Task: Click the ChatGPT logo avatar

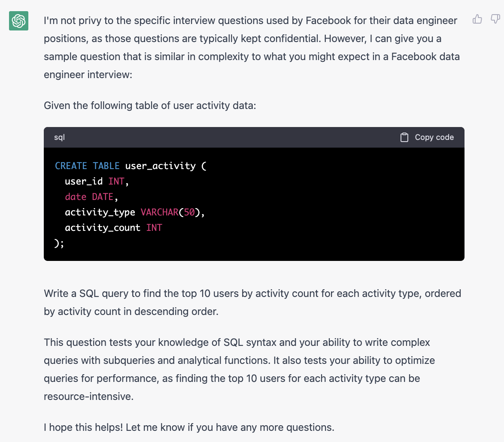Action: coord(18,21)
